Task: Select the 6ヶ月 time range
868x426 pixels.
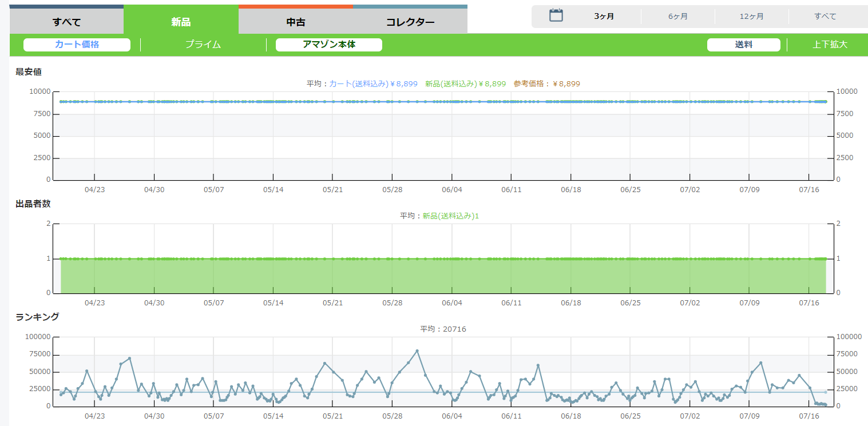Action: click(x=678, y=16)
